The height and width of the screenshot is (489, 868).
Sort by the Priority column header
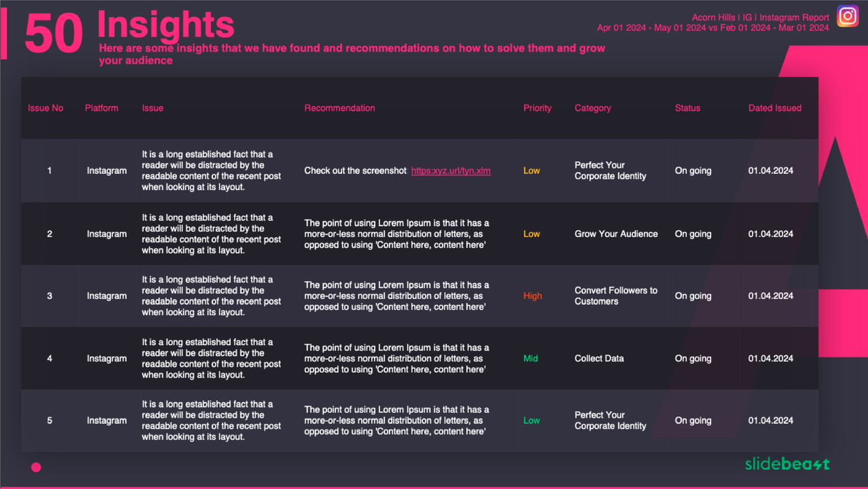click(x=537, y=108)
